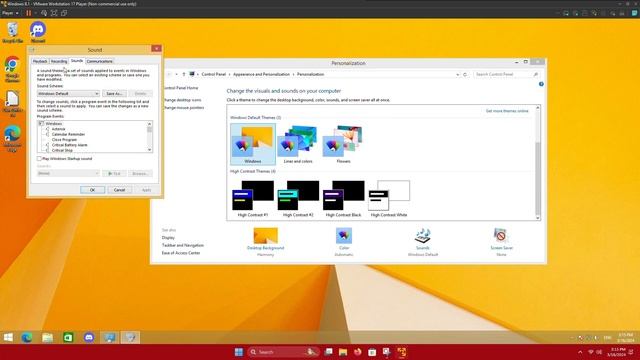Open File Explorer on the host taskbar
Image resolution: width=640 pixels, height=360 pixels.
(x=343, y=352)
